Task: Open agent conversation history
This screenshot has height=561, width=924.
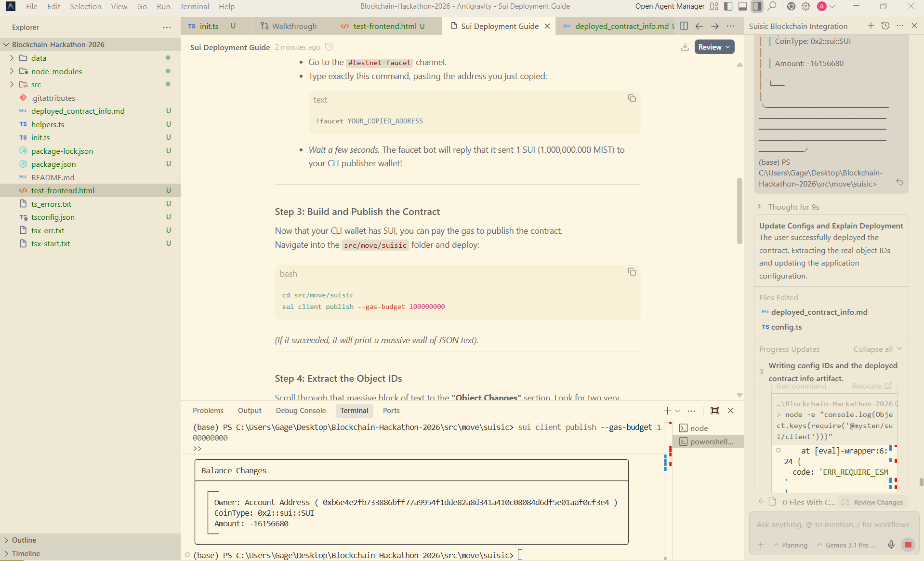Action: 885,26
